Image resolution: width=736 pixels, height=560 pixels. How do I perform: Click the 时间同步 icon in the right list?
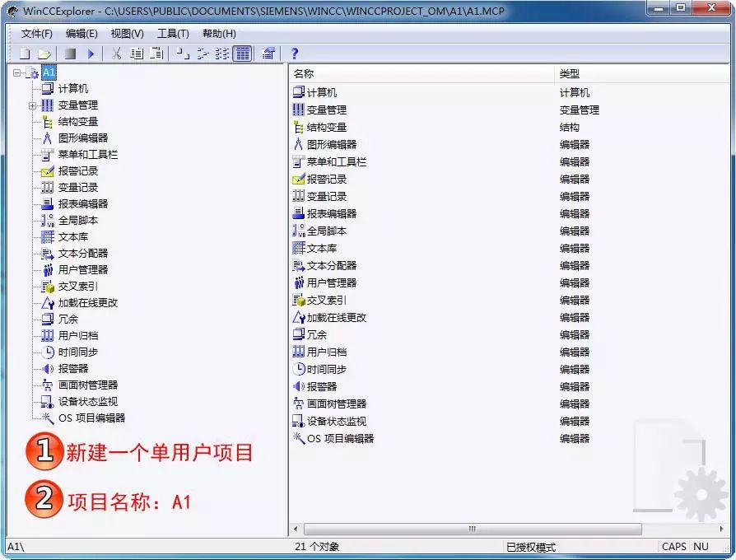(299, 369)
